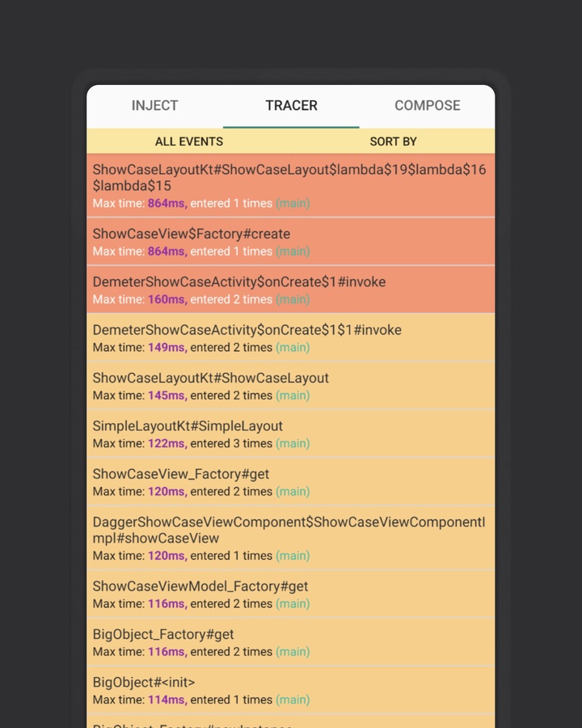Screen dimensions: 582x728
Task: Select the DemeterShowCaseActivity$onCreate$1#invoke event
Action: [x=291, y=290]
